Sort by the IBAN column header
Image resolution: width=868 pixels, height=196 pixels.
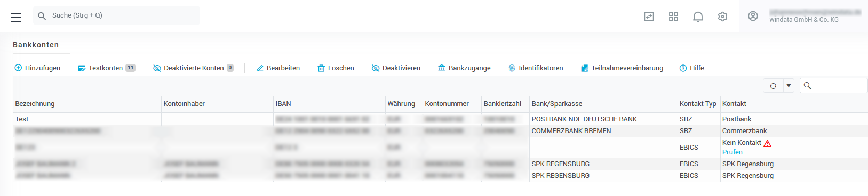coord(283,104)
